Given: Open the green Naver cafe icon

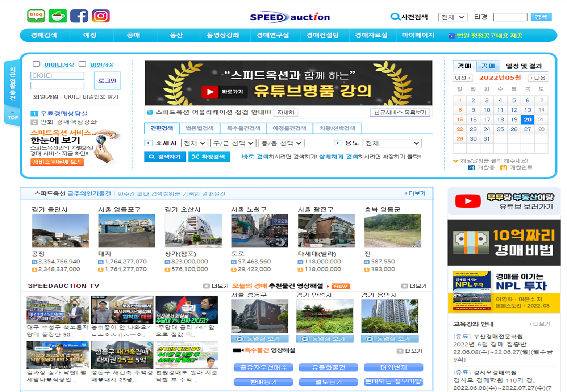Looking at the screenshot, I should coord(58,16).
